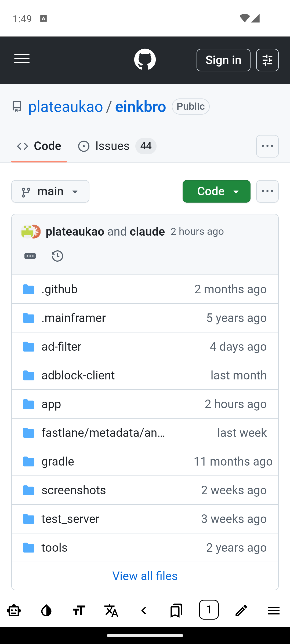Expand the green Code dropdown
This screenshot has width=290, height=644.
[216, 191]
